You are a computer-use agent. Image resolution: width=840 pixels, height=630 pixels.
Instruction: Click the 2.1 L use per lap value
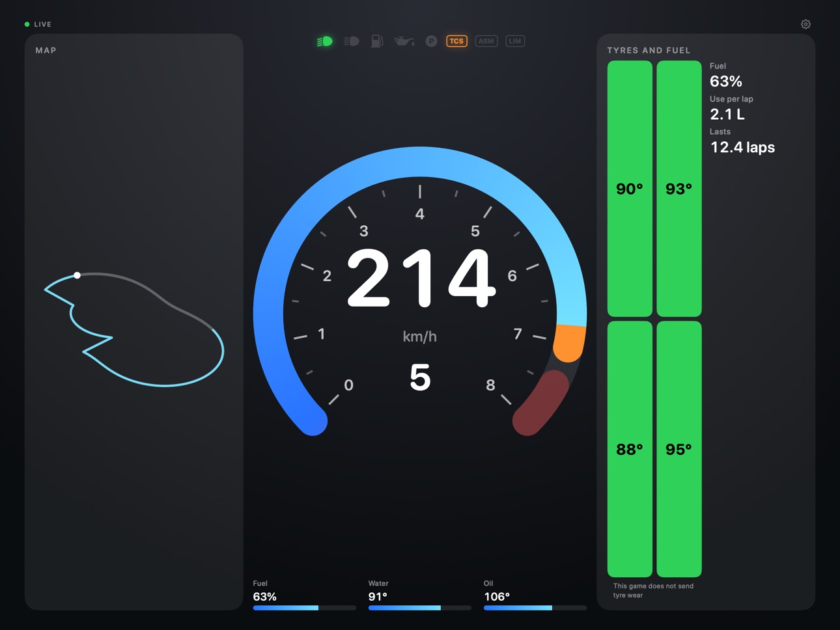(727, 115)
